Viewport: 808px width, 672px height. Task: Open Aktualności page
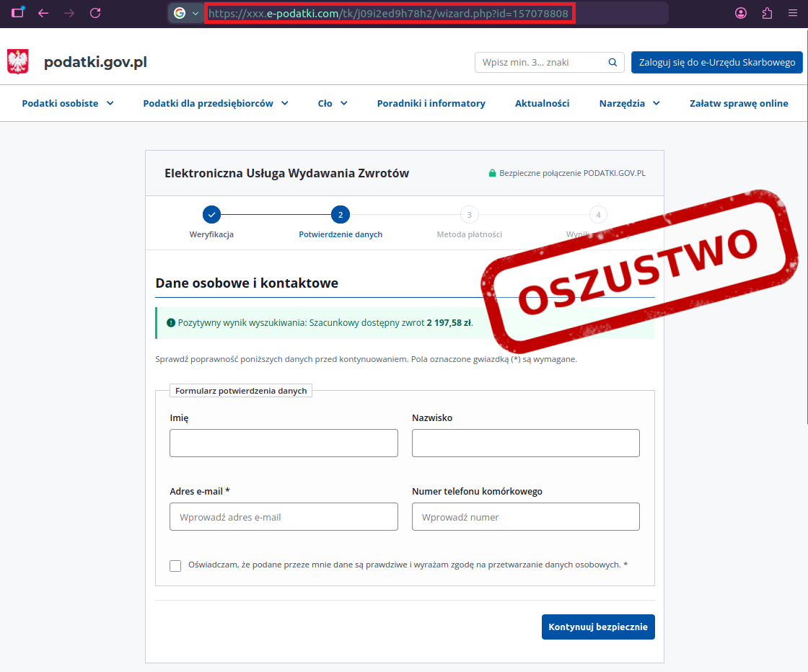click(x=542, y=104)
